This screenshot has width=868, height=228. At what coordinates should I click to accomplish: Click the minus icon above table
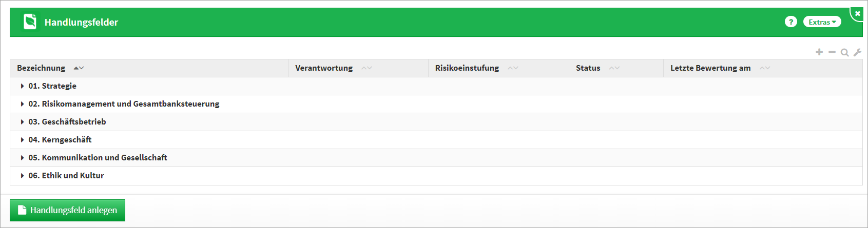coord(832,52)
